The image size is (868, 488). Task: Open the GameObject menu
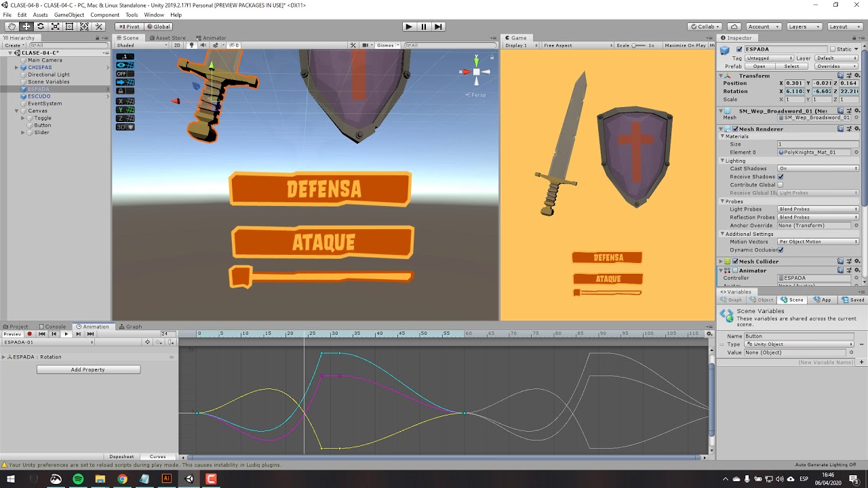click(69, 14)
